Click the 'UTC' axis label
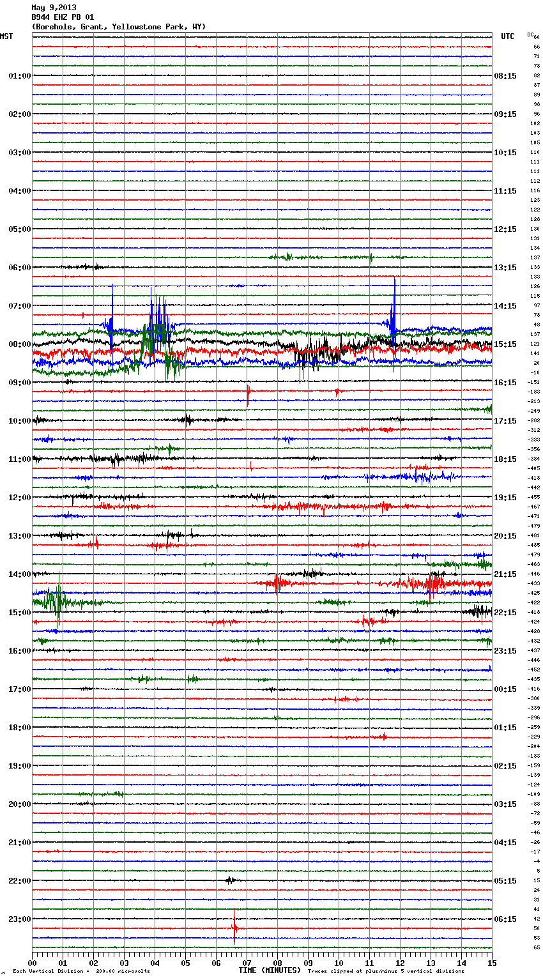The width and height of the screenshot is (543, 980). [507, 36]
